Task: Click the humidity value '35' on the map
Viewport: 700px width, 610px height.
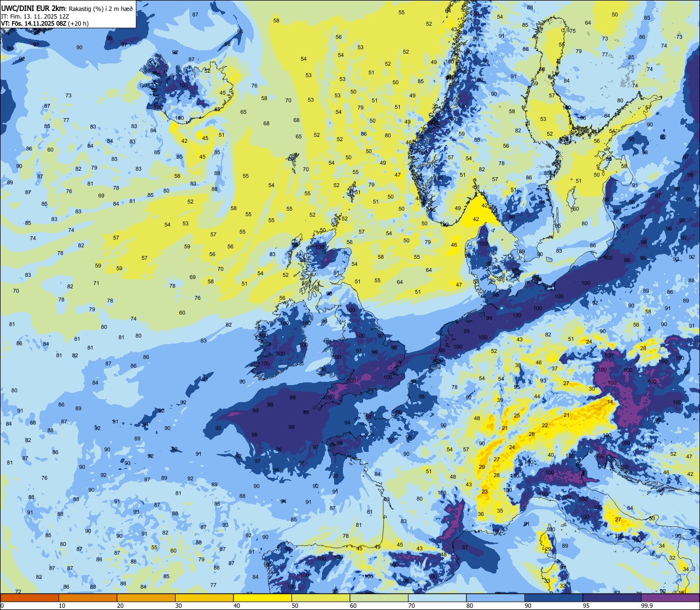Action: 500,510
